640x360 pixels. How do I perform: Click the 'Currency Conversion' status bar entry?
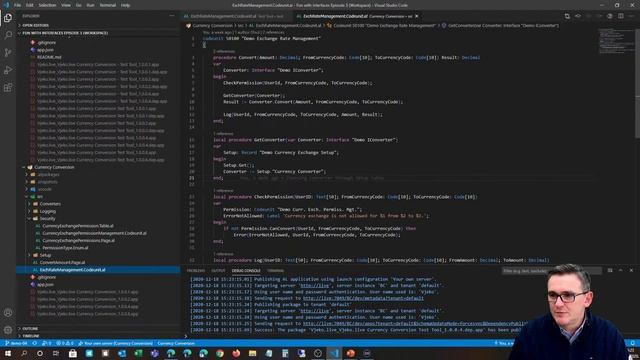(x=176, y=343)
